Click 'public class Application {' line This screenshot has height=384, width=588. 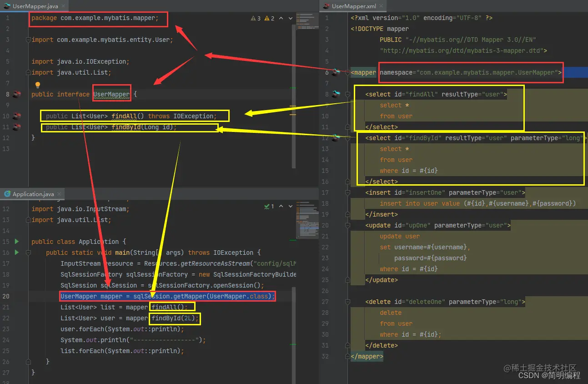point(79,242)
